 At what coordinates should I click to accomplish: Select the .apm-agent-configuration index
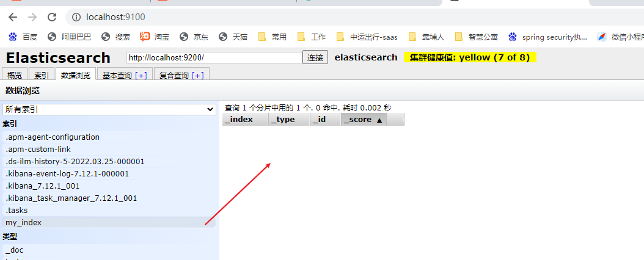point(109,137)
